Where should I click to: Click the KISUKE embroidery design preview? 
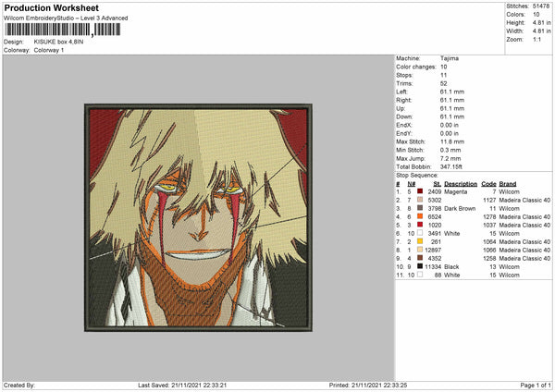[x=198, y=217]
